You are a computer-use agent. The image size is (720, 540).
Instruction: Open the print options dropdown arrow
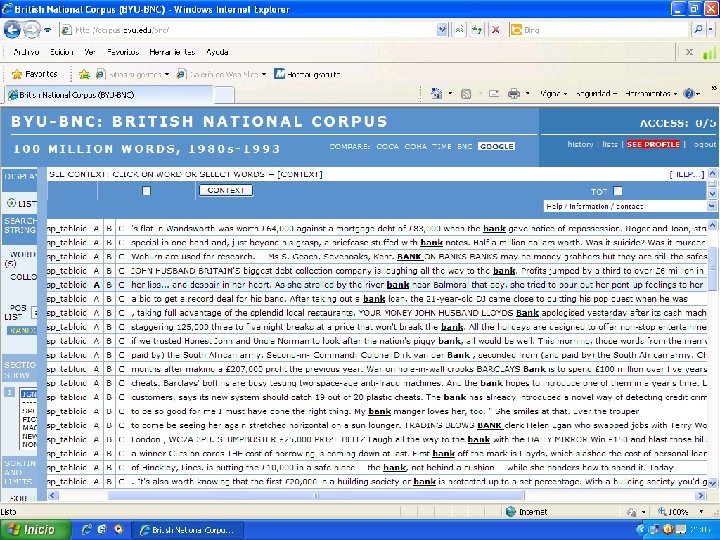tap(527, 94)
